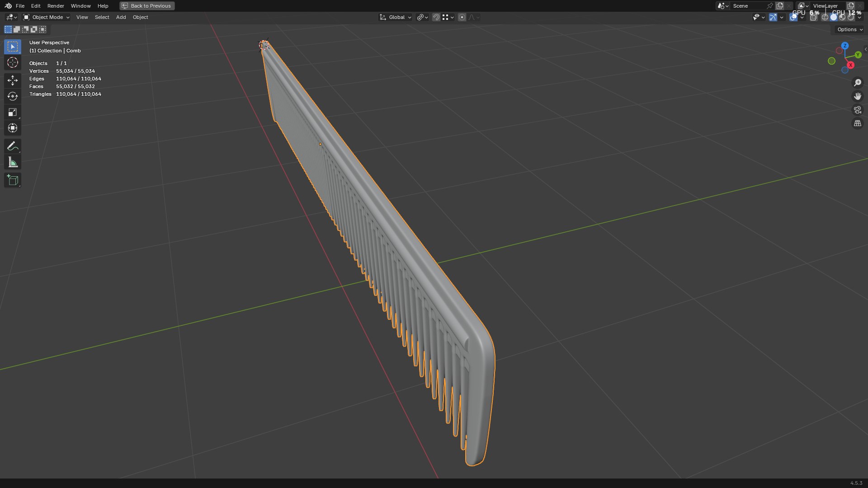
Task: Toggle camera view with camera icon
Action: click(858, 110)
